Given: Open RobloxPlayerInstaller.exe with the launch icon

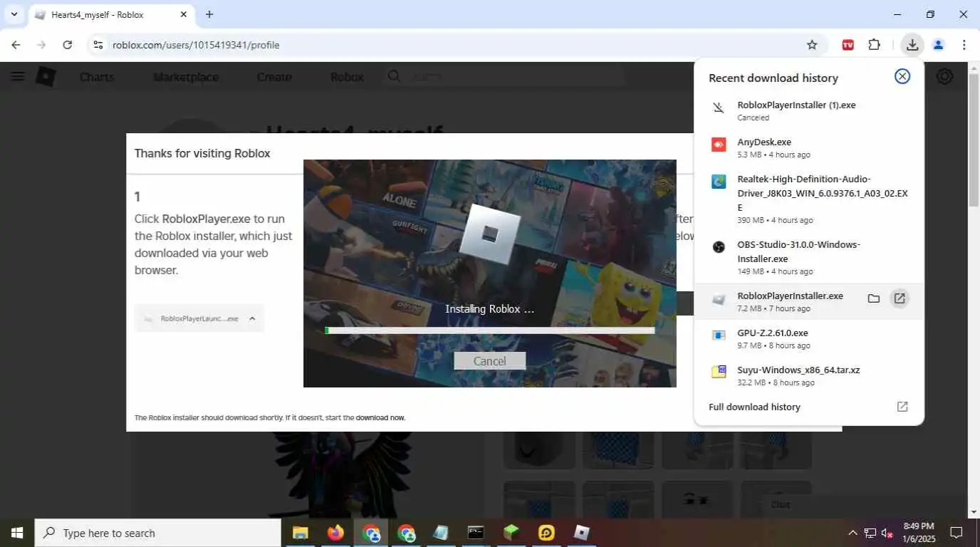Looking at the screenshot, I should coord(900,298).
